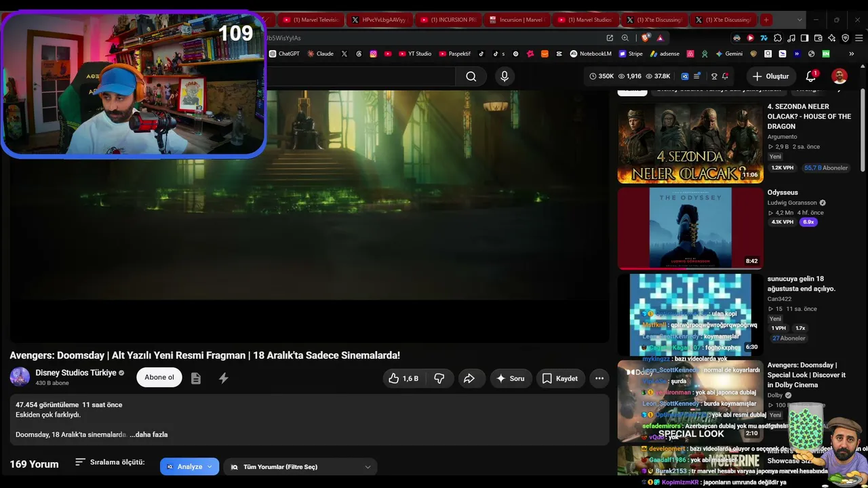This screenshot has height=488, width=868.
Task: Open the more actions ellipsis menu
Action: pos(599,378)
